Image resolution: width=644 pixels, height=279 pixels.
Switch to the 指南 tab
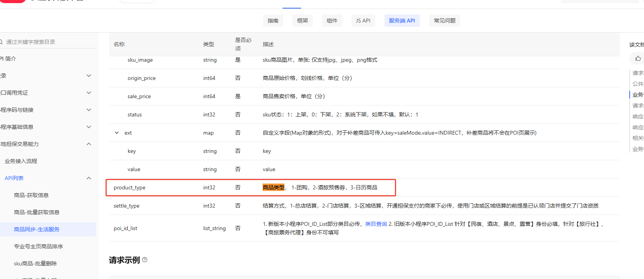point(273,21)
